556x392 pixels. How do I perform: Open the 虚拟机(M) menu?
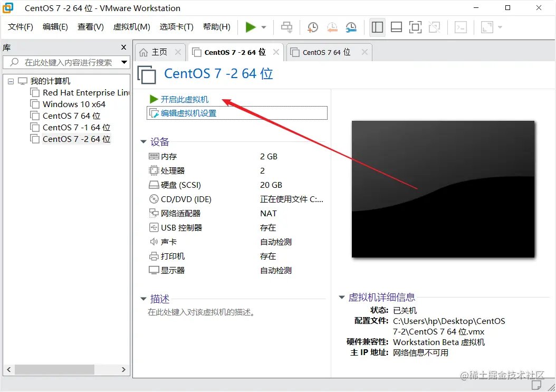131,27
